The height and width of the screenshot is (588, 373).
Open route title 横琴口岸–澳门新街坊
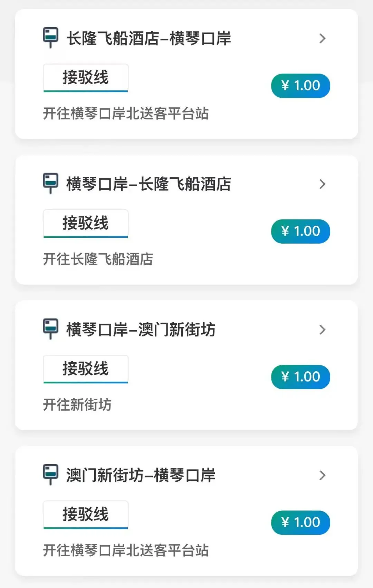[141, 330]
